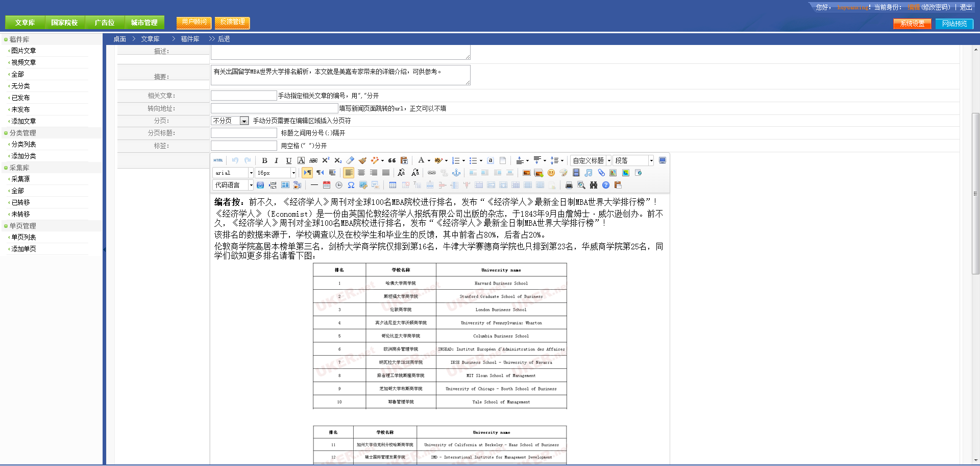Open the help question mark icon
Image resolution: width=980 pixels, height=466 pixels.
pos(606,185)
